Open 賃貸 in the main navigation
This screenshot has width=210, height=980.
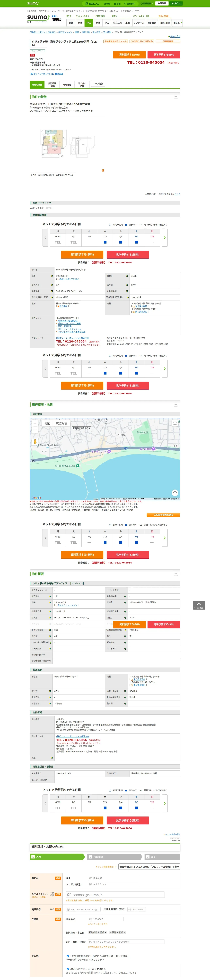70,23
